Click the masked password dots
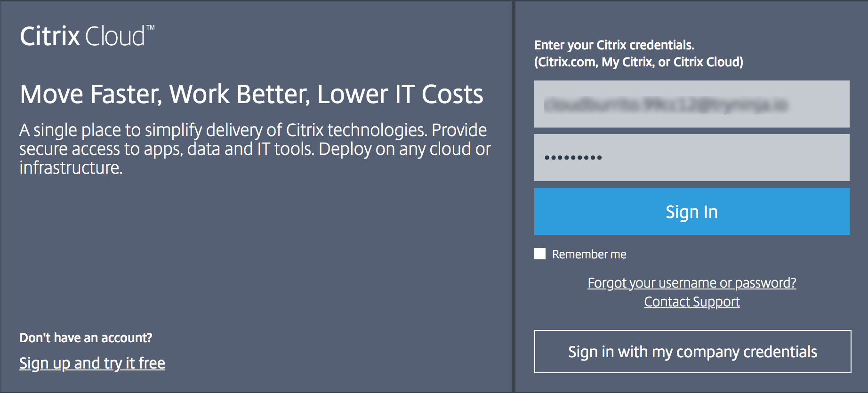 [572, 157]
